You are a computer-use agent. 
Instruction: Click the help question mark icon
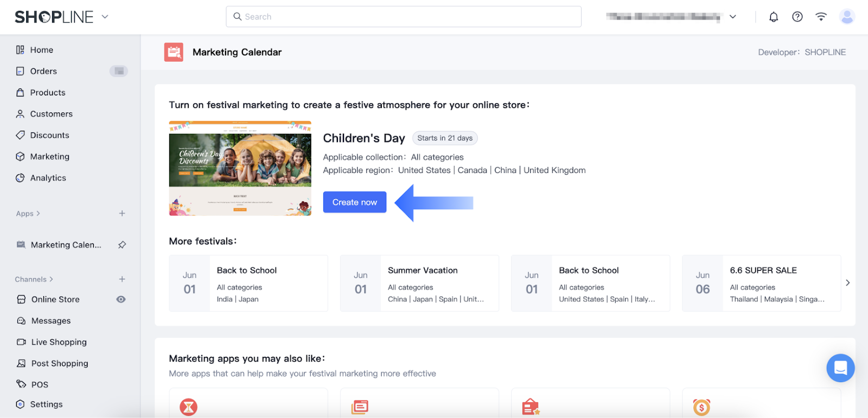click(797, 17)
